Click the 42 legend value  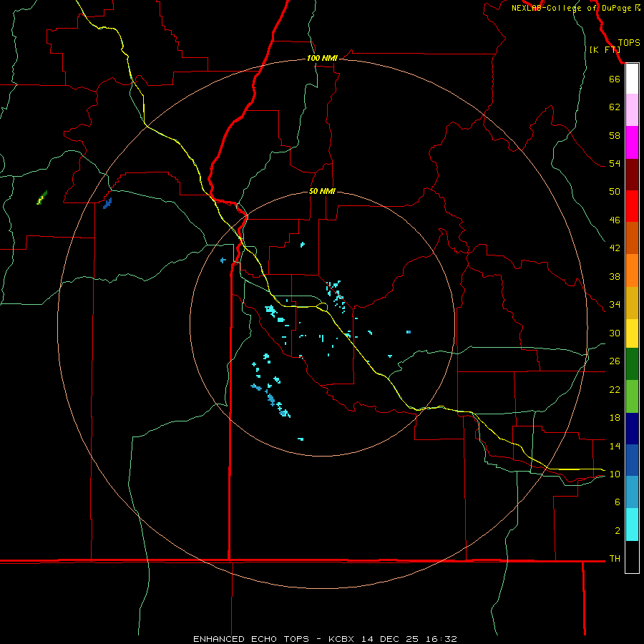pyautogui.click(x=615, y=248)
